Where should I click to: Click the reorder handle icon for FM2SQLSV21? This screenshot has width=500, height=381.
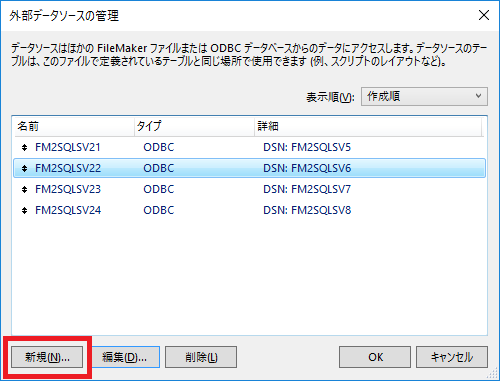pos(24,147)
